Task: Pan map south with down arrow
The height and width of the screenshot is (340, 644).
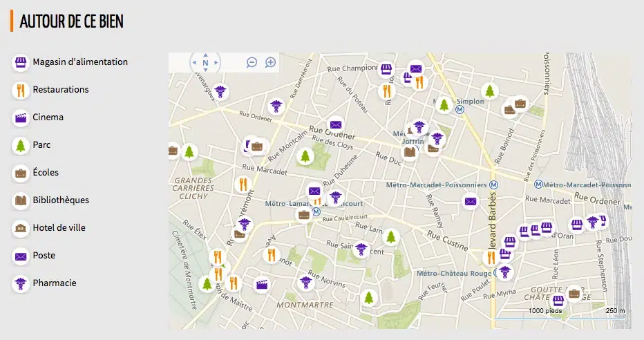Action: tap(205, 71)
